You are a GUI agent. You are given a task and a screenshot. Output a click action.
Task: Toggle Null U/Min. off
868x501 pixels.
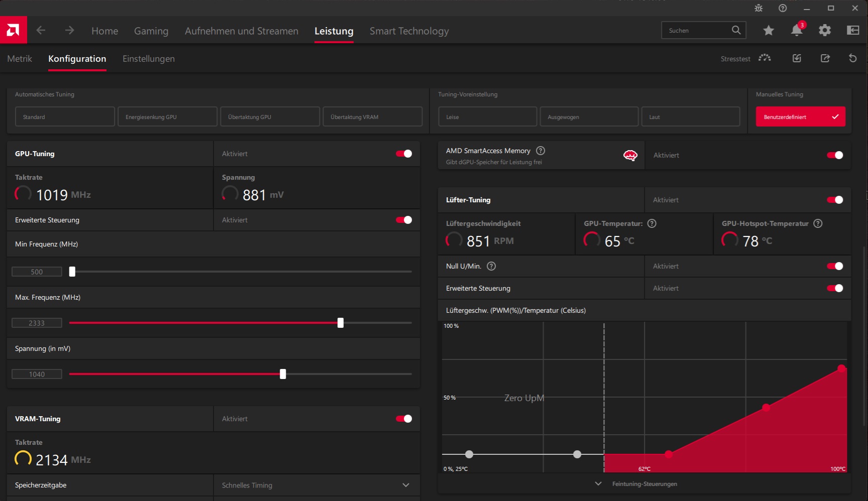click(835, 266)
